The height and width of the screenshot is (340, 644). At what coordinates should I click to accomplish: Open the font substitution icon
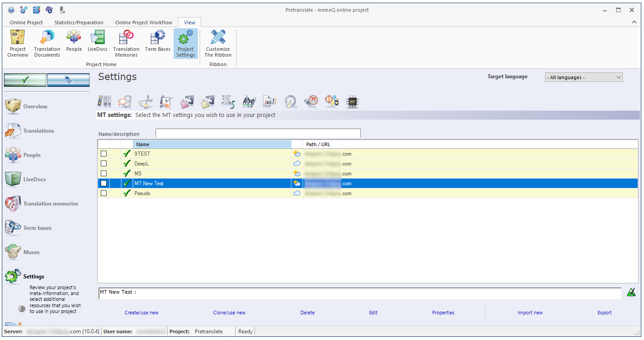[332, 101]
